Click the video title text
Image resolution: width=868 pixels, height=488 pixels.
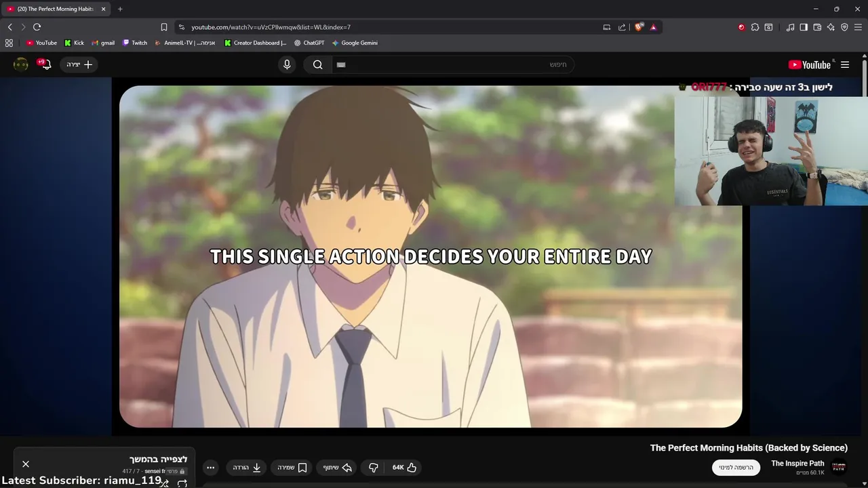[749, 448]
